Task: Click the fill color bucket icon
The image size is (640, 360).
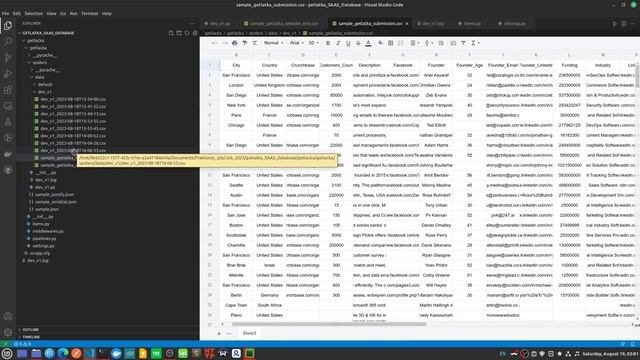Action: click(x=380, y=43)
